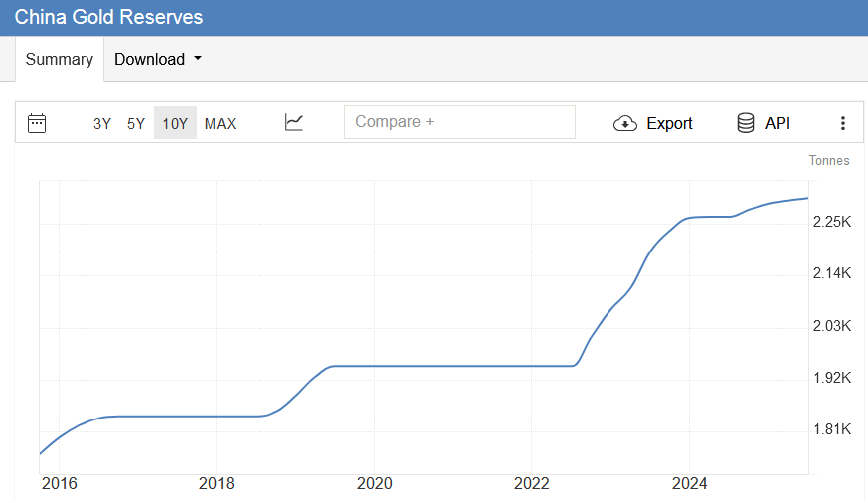Change chart type via line chart icon

tap(294, 122)
